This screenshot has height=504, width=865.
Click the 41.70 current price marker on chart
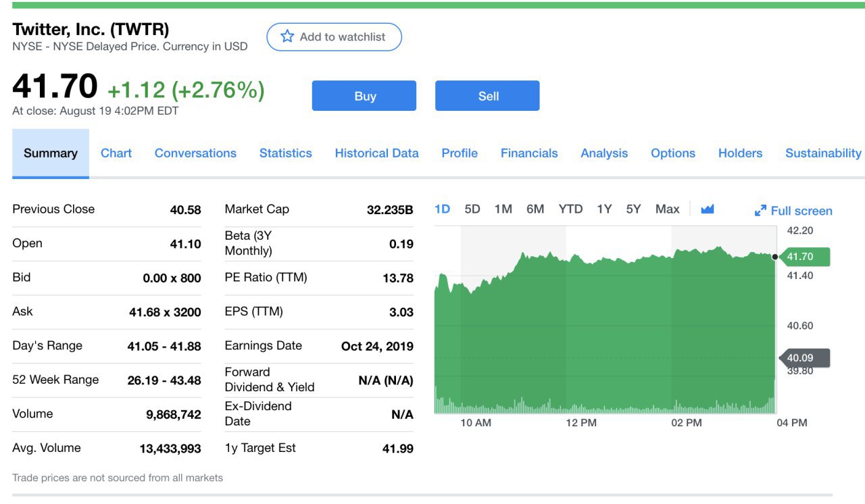tap(804, 257)
